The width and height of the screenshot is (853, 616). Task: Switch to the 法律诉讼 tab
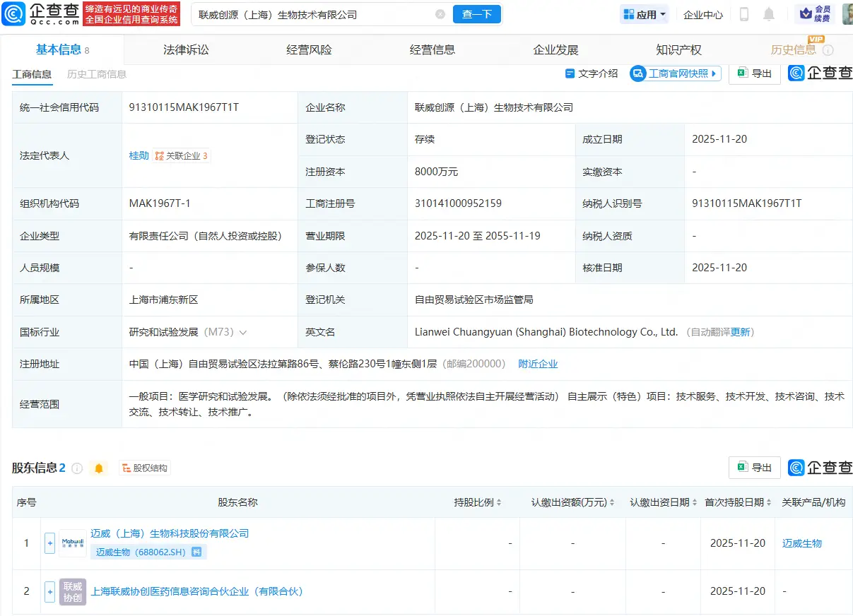pyautogui.click(x=185, y=49)
